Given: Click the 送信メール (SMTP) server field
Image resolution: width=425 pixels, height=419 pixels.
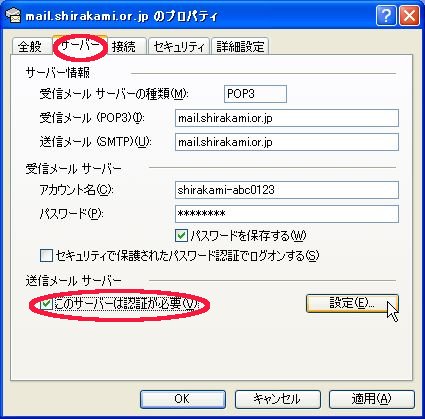Looking at the screenshot, I should (287, 142).
